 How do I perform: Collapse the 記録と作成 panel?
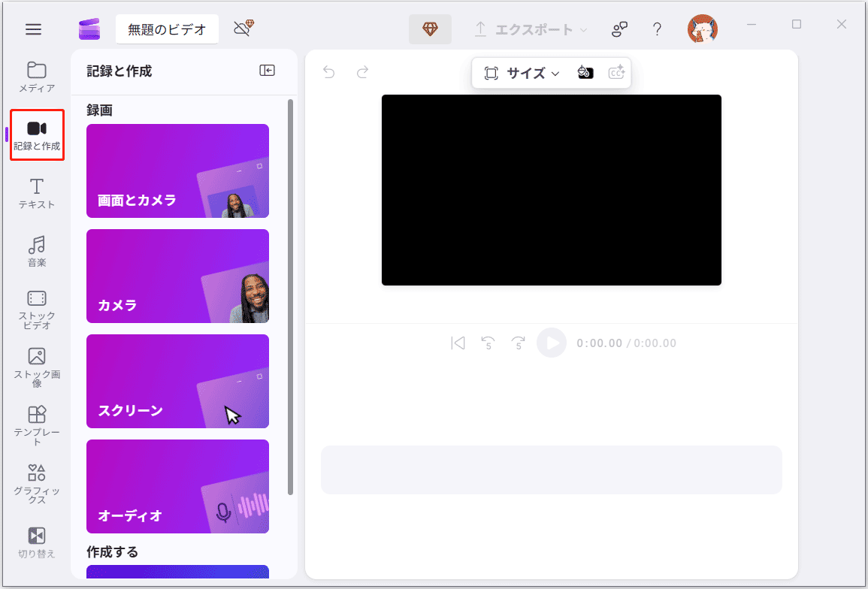pos(267,70)
